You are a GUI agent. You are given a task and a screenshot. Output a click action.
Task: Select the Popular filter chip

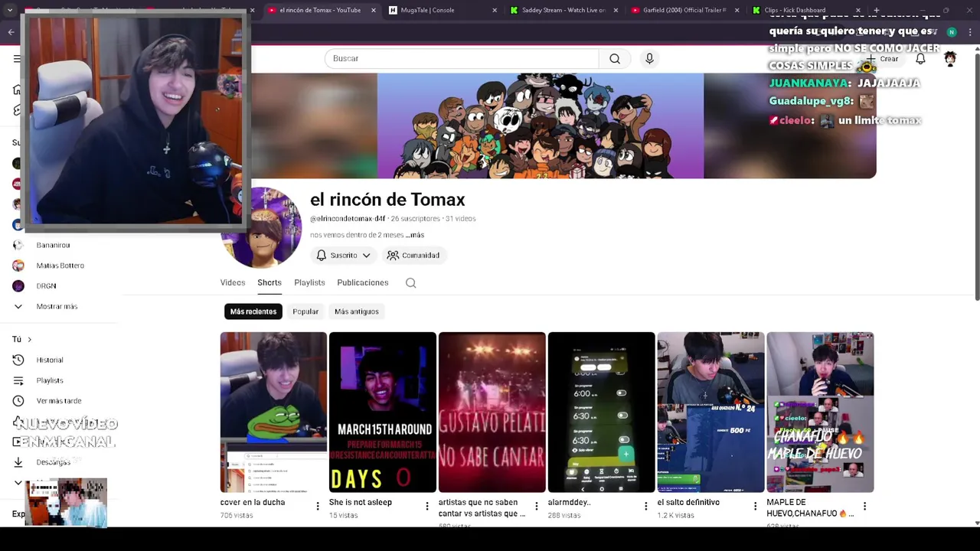[x=305, y=311]
